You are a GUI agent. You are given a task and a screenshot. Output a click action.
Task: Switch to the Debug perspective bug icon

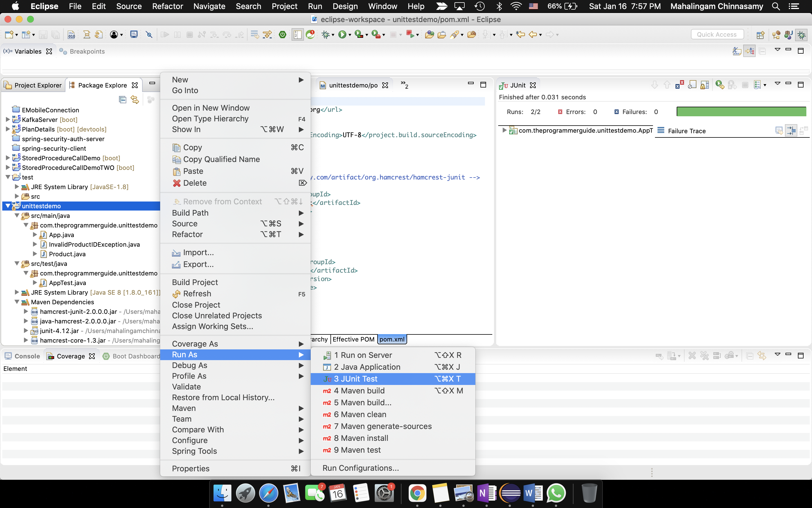801,35
